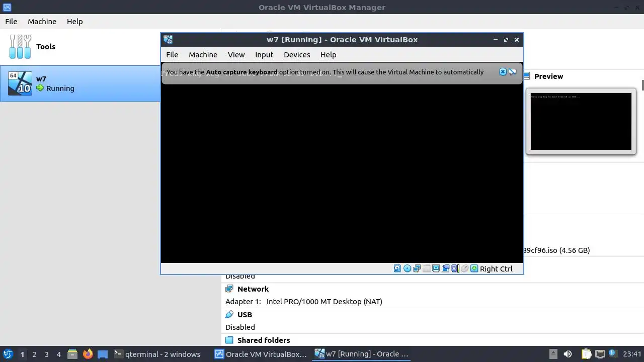Image resolution: width=644 pixels, height=362 pixels.
Task: Dismiss the Auto capture keyboard notification
Action: (x=503, y=72)
